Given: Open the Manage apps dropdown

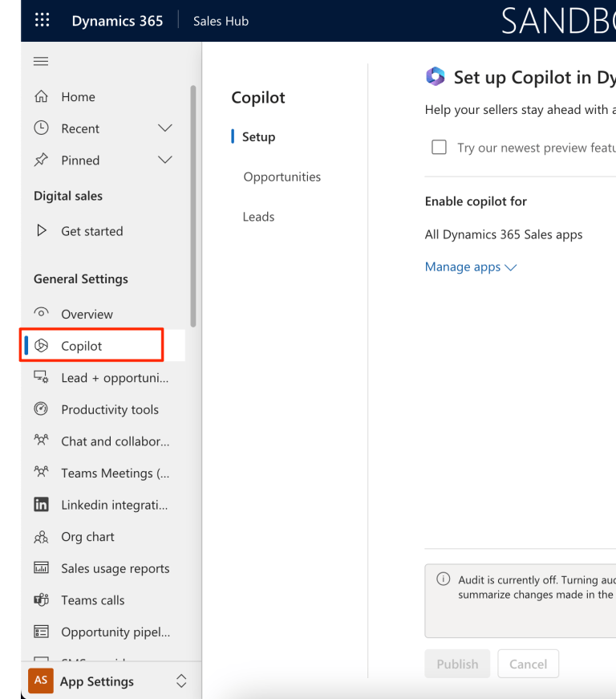Looking at the screenshot, I should pos(470,266).
